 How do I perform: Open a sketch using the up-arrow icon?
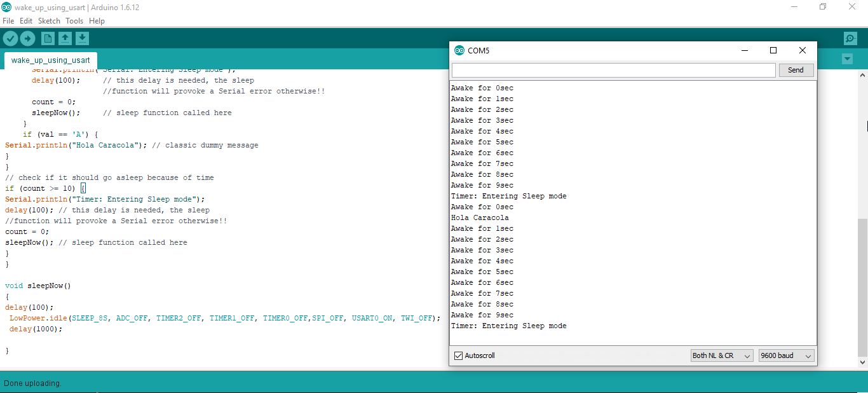click(x=65, y=39)
